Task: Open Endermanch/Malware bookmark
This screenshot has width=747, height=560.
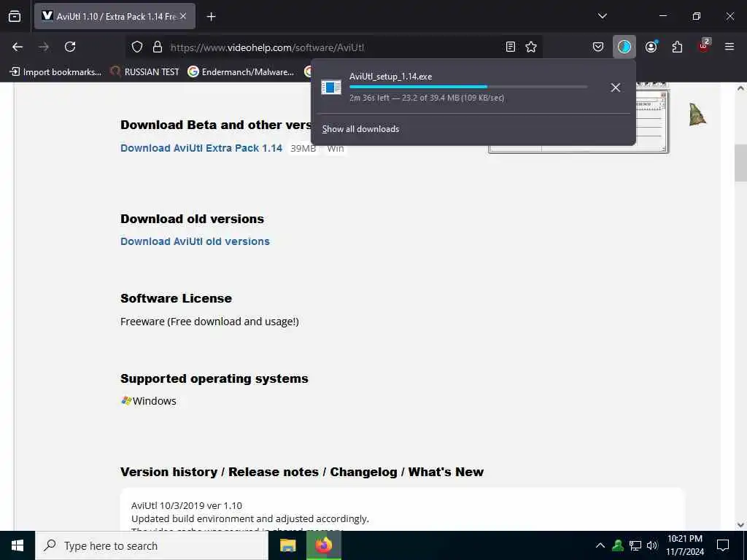Action: (x=241, y=72)
